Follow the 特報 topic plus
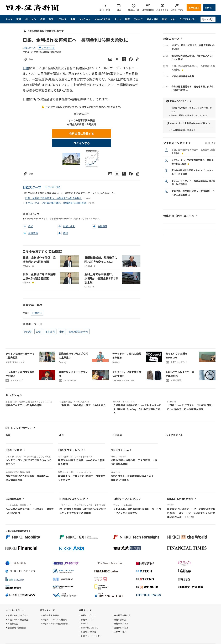221x644 pixels. 59,233
